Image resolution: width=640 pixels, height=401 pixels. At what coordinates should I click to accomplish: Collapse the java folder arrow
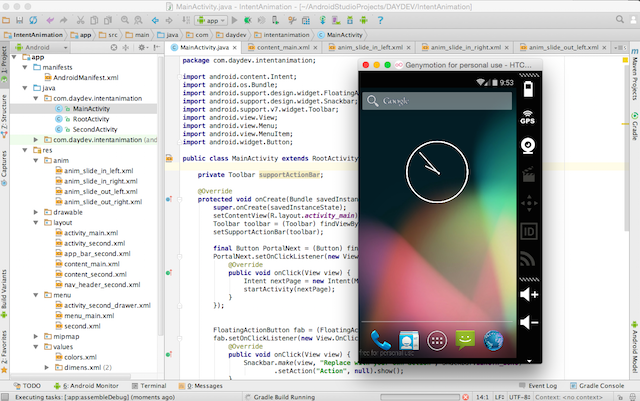pos(25,88)
